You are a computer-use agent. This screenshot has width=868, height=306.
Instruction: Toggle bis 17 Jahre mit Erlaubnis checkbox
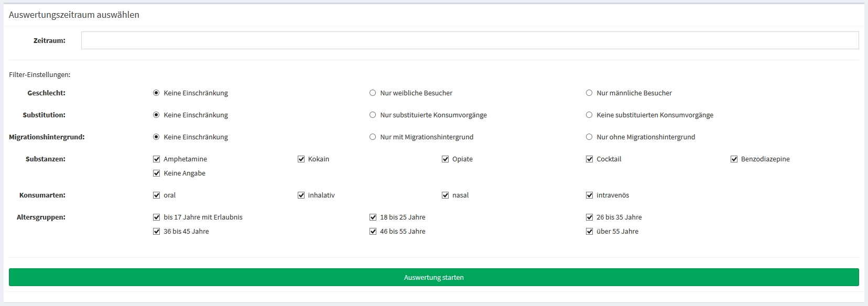156,217
